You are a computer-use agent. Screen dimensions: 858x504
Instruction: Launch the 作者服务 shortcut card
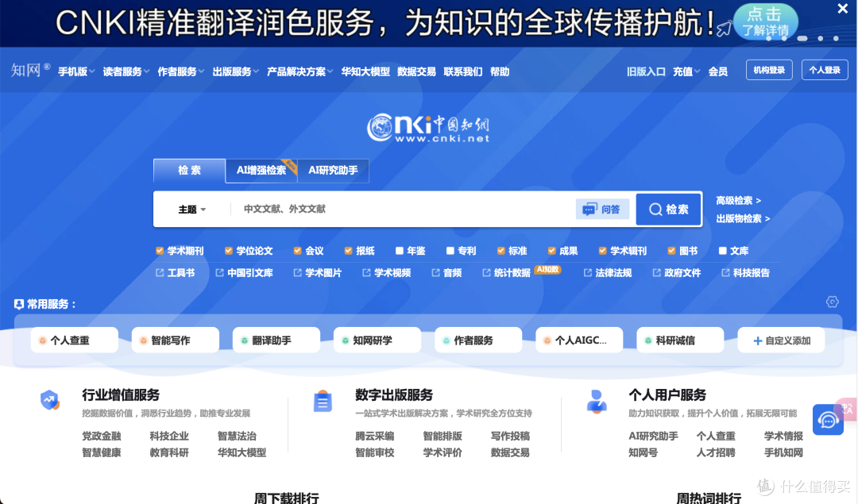tap(478, 340)
